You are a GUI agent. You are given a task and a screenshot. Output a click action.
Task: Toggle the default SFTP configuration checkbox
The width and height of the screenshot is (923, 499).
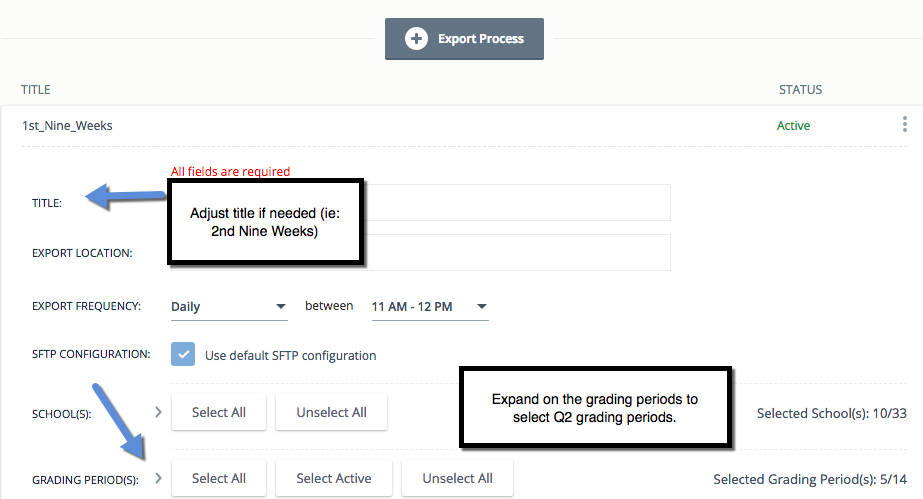tap(182, 355)
